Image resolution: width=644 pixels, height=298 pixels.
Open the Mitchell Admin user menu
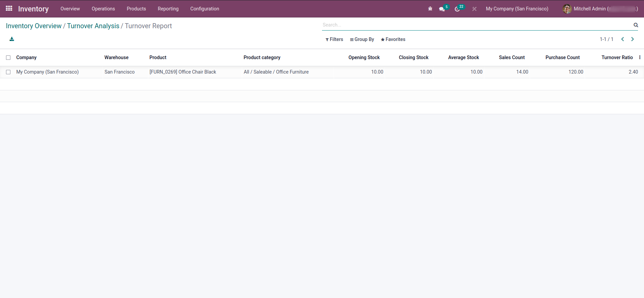click(x=600, y=9)
